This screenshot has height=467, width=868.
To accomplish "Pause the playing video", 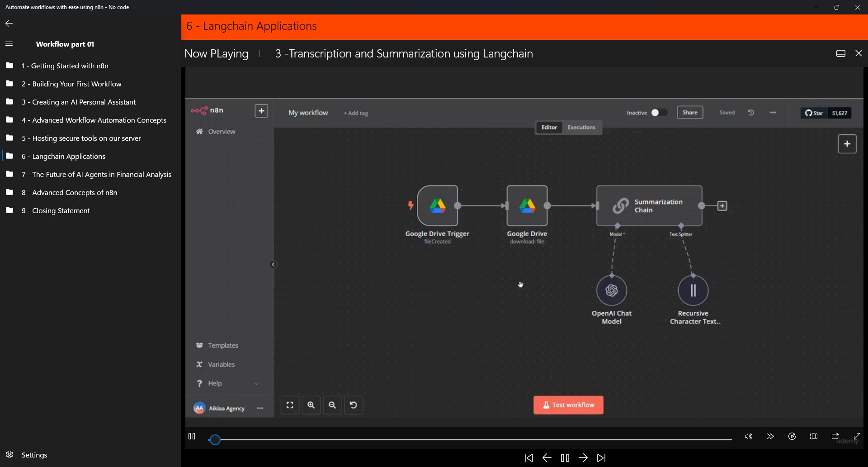I will point(565,458).
